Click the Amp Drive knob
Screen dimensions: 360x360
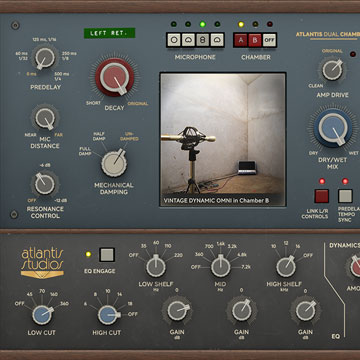(332, 70)
